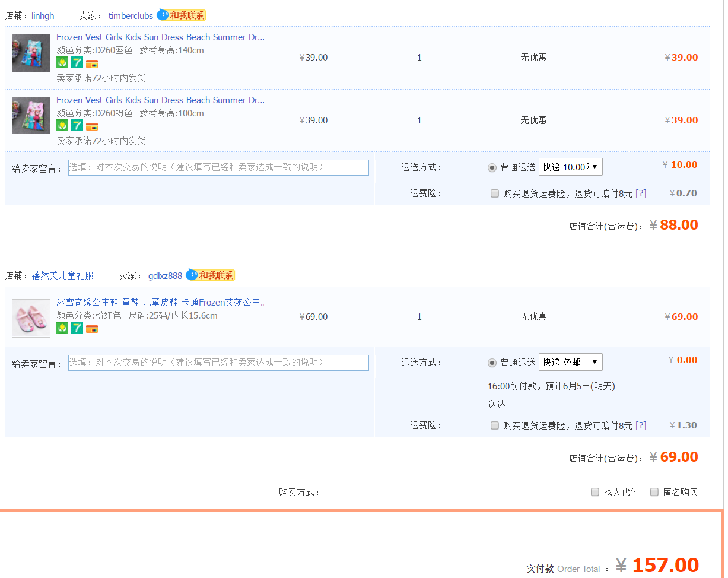728x578 pixels.
Task: Click the credit card icon under the pink dress
Action: pyautogui.click(x=92, y=126)
